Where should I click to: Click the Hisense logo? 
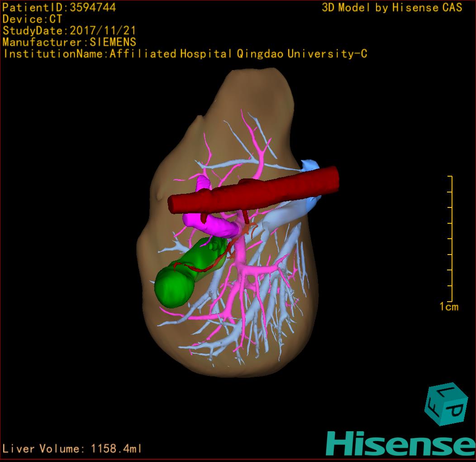coord(401,444)
